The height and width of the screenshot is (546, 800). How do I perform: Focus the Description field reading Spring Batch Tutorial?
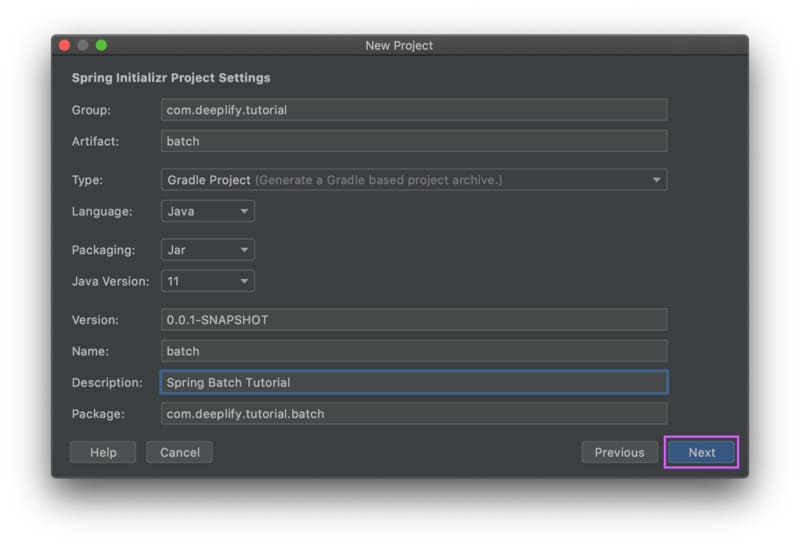[x=413, y=382]
